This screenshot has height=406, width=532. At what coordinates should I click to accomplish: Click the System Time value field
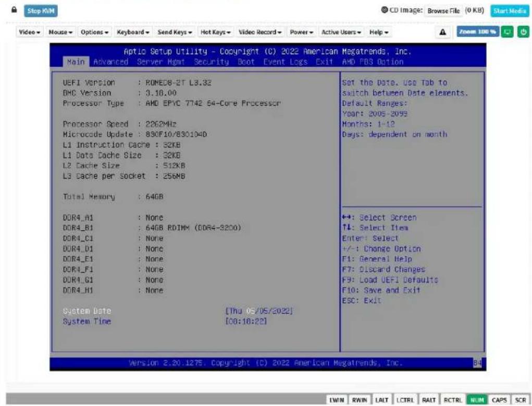point(246,321)
